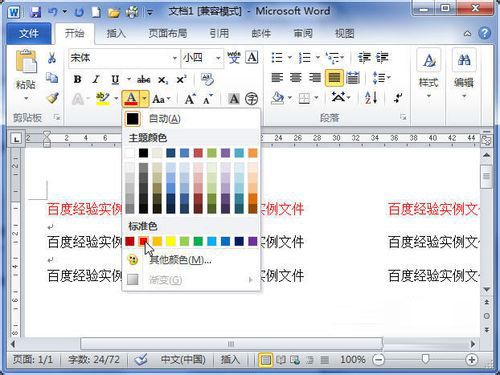
Task: Click the Undo arrow icon
Action: coord(53,12)
